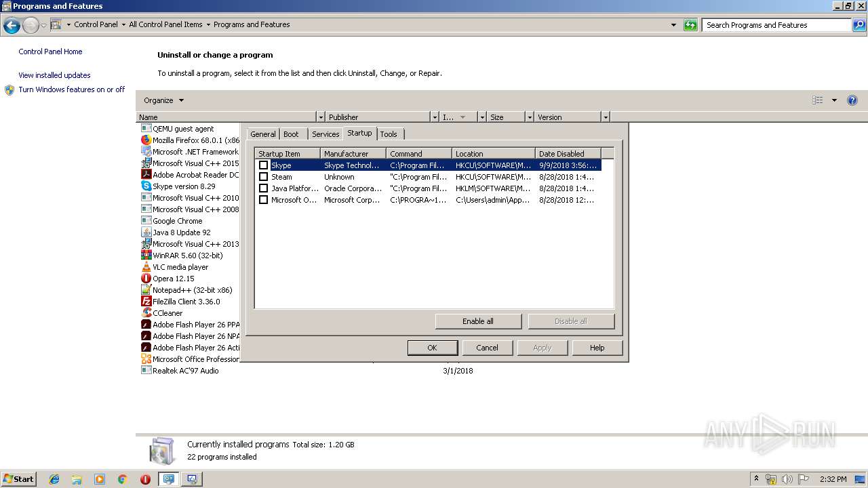Open View installed updates link
The width and height of the screenshot is (868, 488).
point(54,75)
